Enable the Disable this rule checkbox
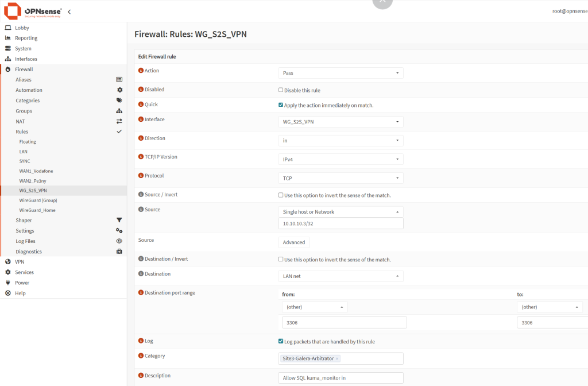Screen dimensions: 588x386 280,90
